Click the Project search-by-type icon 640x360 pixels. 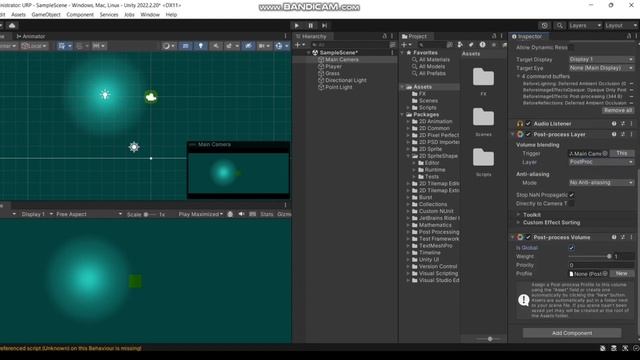coord(460,44)
